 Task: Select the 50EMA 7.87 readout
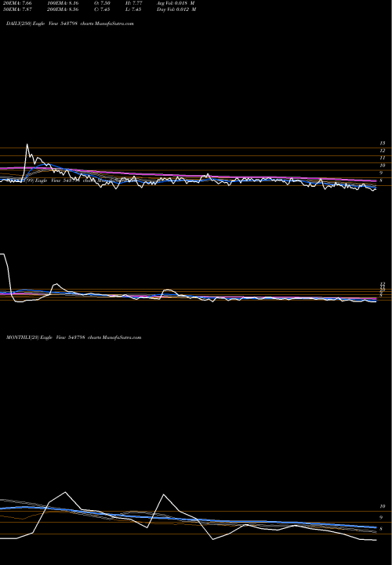(17, 9)
